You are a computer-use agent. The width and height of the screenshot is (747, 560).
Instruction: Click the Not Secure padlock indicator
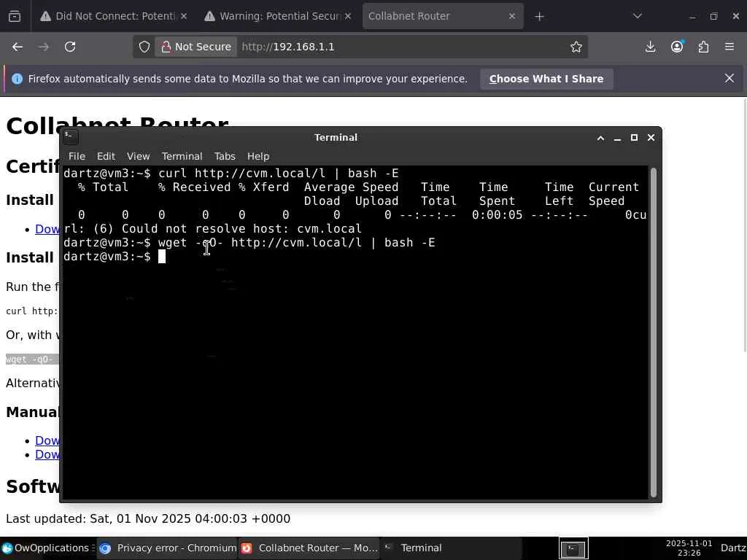[x=196, y=47]
